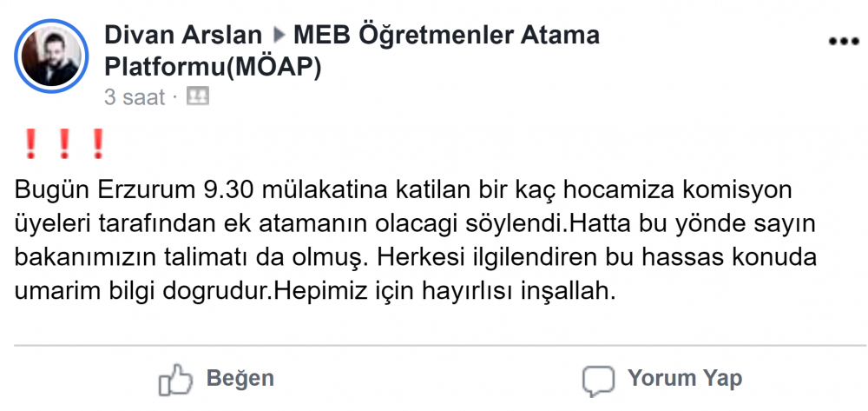The height and width of the screenshot is (411, 868).
Task: Click the Platformu(MÖAP) group name text
Action: click(x=213, y=67)
